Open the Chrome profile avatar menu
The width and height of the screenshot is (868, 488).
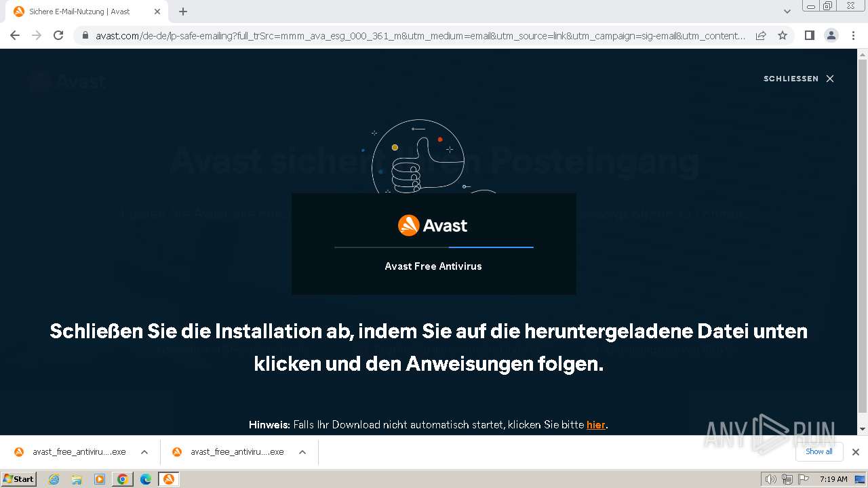click(x=831, y=35)
